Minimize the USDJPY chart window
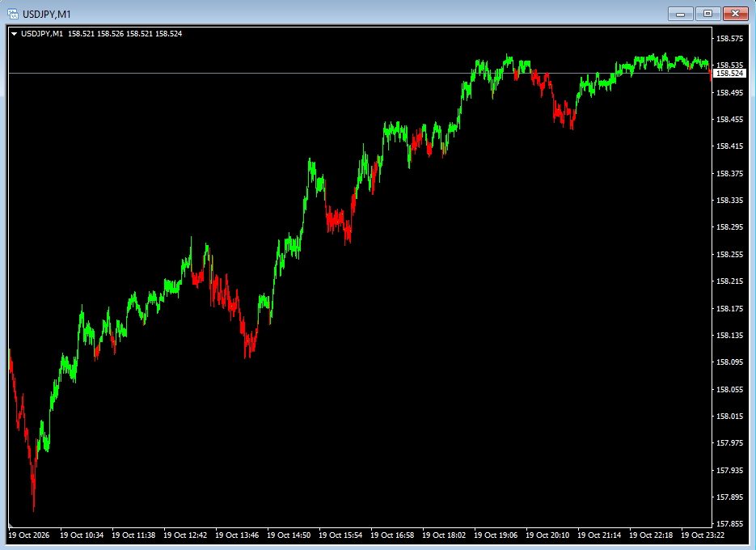The width and height of the screenshot is (756, 550). (680, 14)
